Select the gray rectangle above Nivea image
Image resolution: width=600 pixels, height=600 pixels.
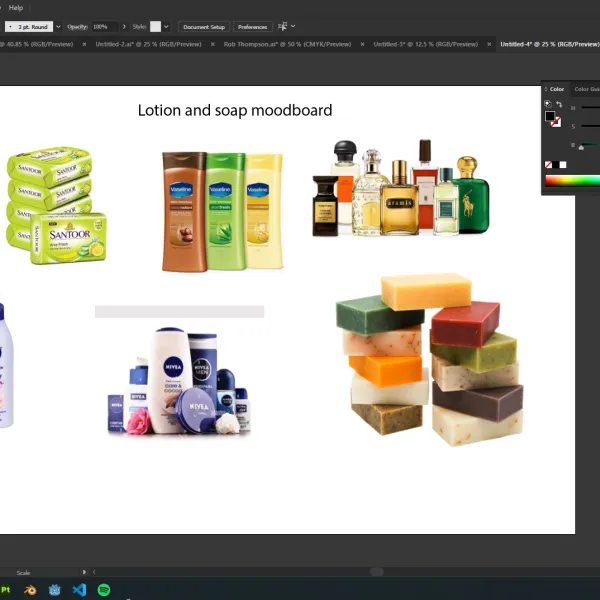(179, 311)
